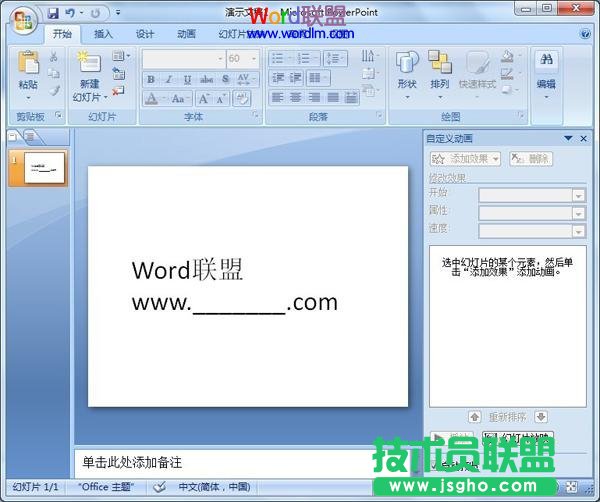Viewport: 600px width, 502px height.
Task: Open change case menu
Action: (179, 99)
